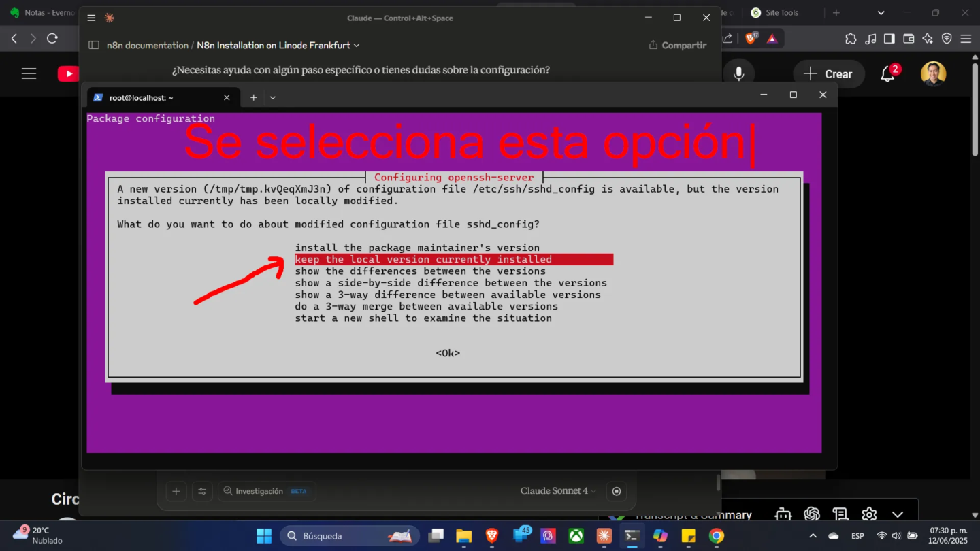
Task: Open the settings gear in Transcript & Summary panel
Action: [869, 514]
